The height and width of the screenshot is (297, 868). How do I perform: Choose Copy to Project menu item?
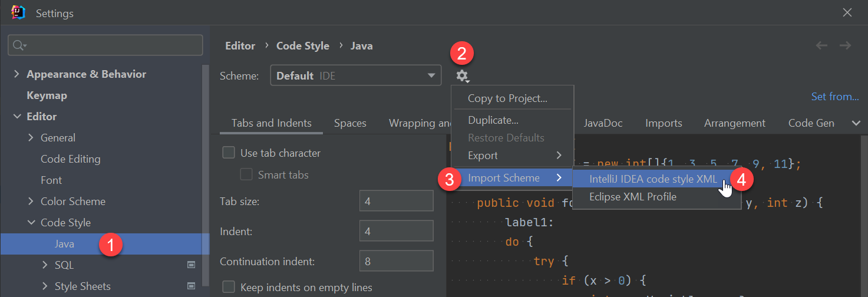point(512,98)
